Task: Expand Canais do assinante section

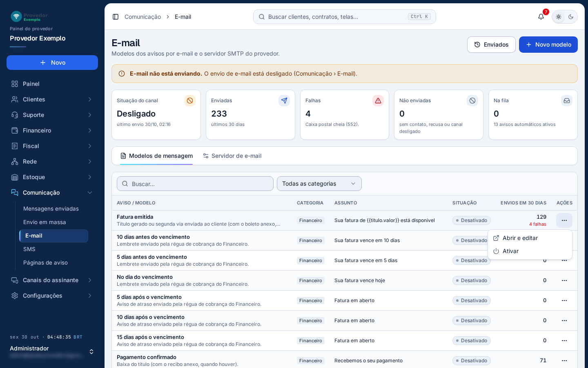Action: tap(52, 280)
